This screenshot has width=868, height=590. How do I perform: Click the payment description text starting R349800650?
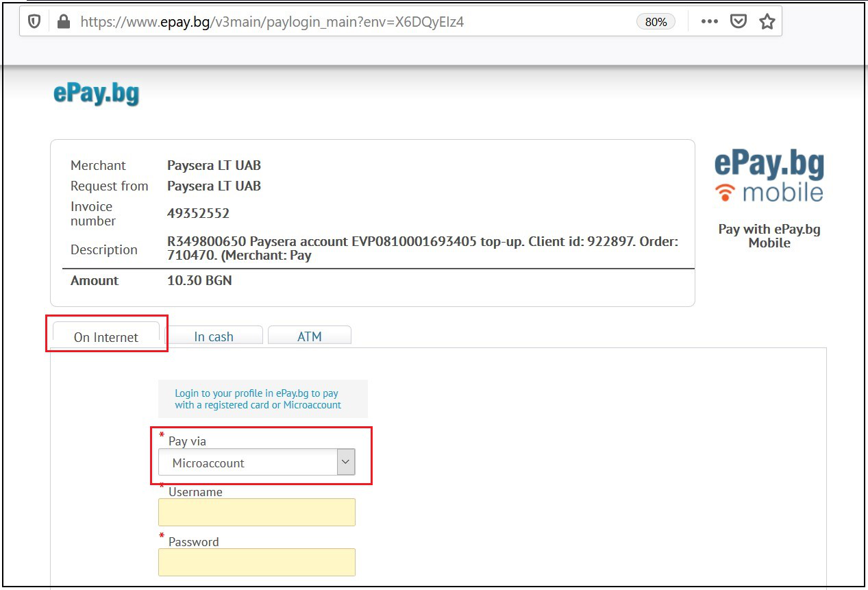pyautogui.click(x=423, y=249)
